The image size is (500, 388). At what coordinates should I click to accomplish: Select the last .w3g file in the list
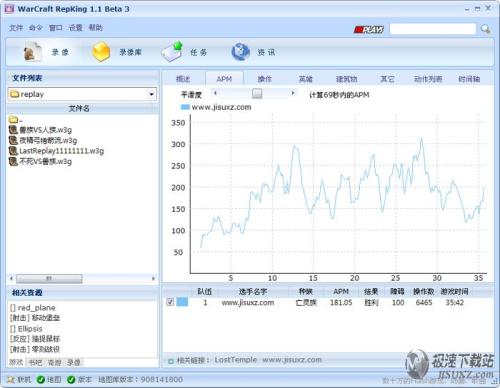pyautogui.click(x=45, y=162)
